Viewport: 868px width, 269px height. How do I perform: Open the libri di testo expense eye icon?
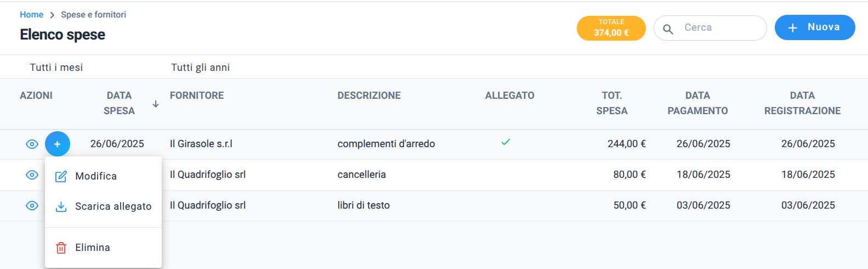click(x=32, y=206)
